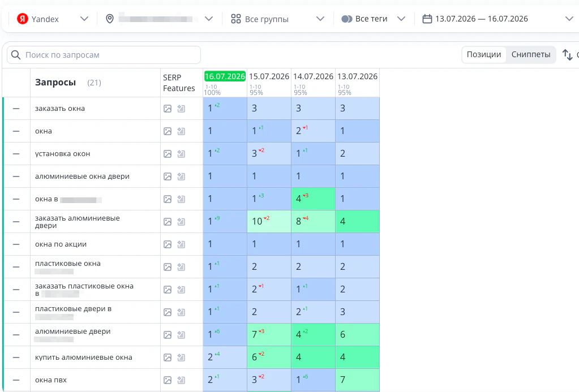The image size is (579, 392).
Task: Toggle the Все теги switch
Action: (347, 19)
